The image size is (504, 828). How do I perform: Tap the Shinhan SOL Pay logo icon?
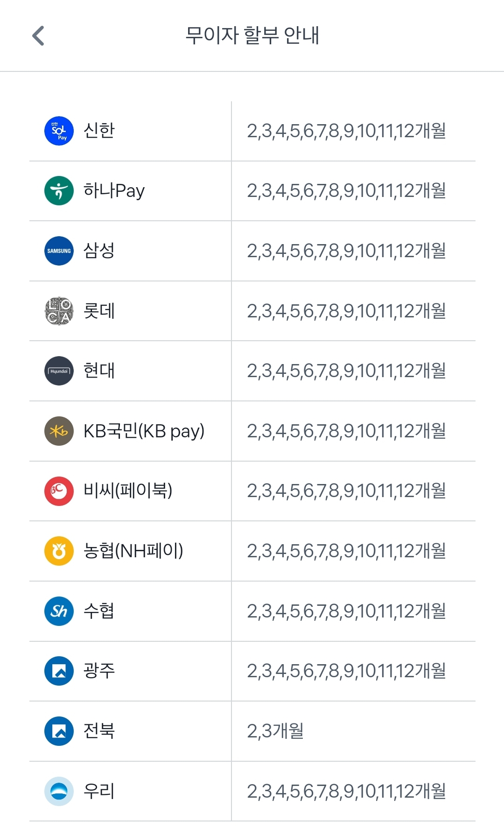click(x=59, y=131)
